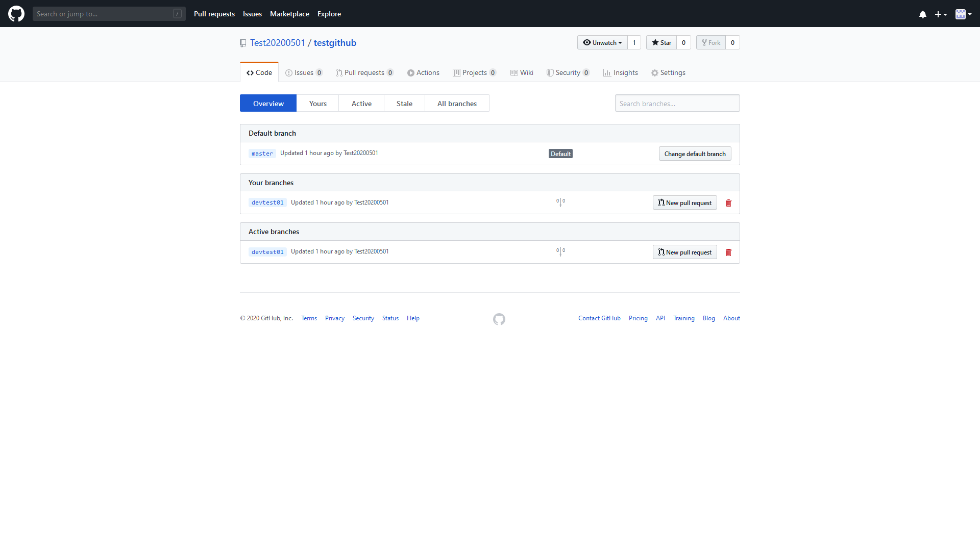Screen dimensions: 980x560
Task: Open the About footer link
Action: pyautogui.click(x=731, y=318)
